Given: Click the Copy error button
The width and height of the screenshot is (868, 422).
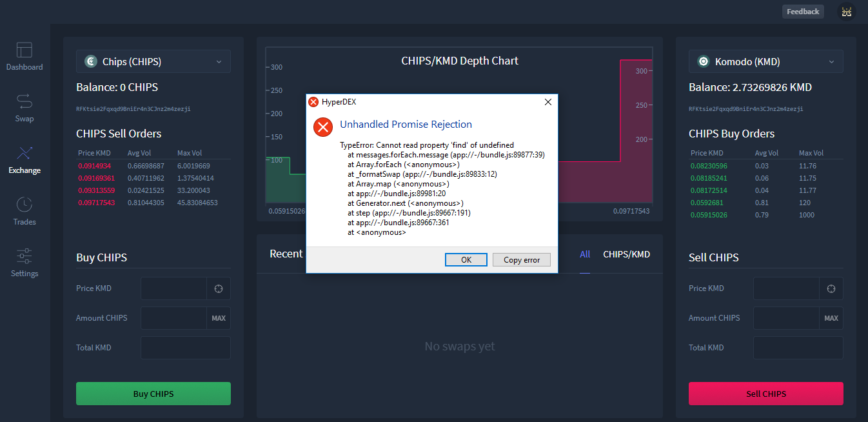Looking at the screenshot, I should 521,259.
